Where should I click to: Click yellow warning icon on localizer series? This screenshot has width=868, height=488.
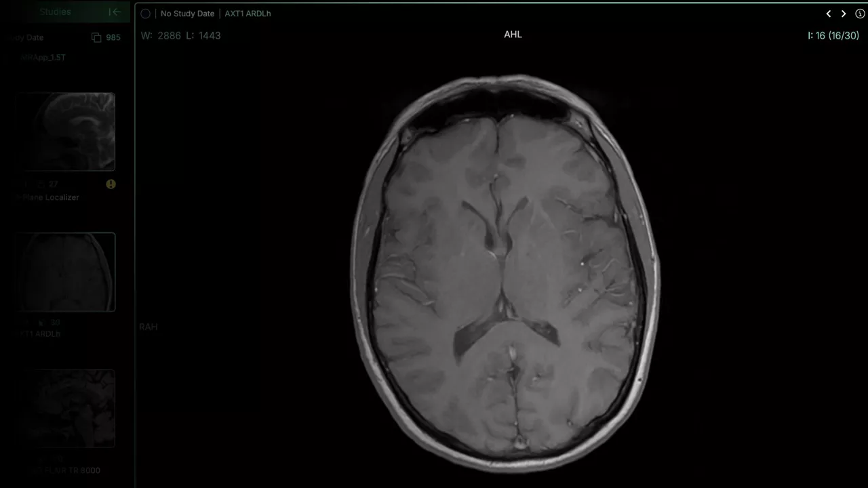tap(111, 184)
